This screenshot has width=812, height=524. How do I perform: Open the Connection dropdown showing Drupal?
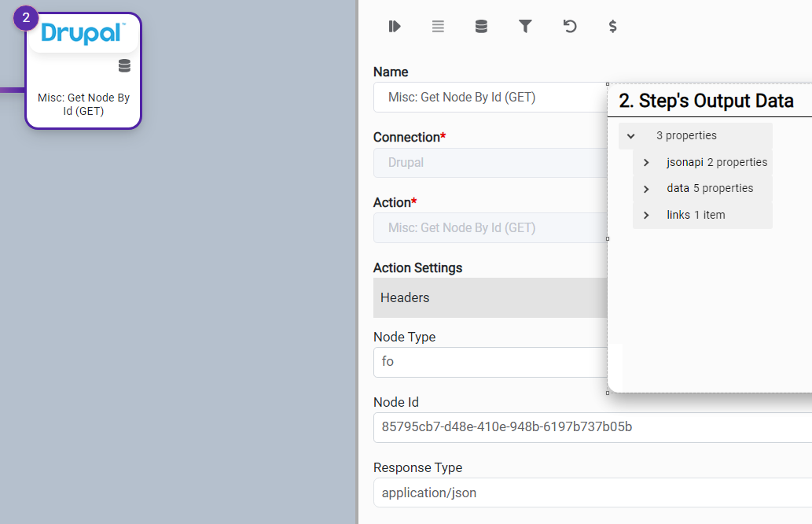(487, 163)
